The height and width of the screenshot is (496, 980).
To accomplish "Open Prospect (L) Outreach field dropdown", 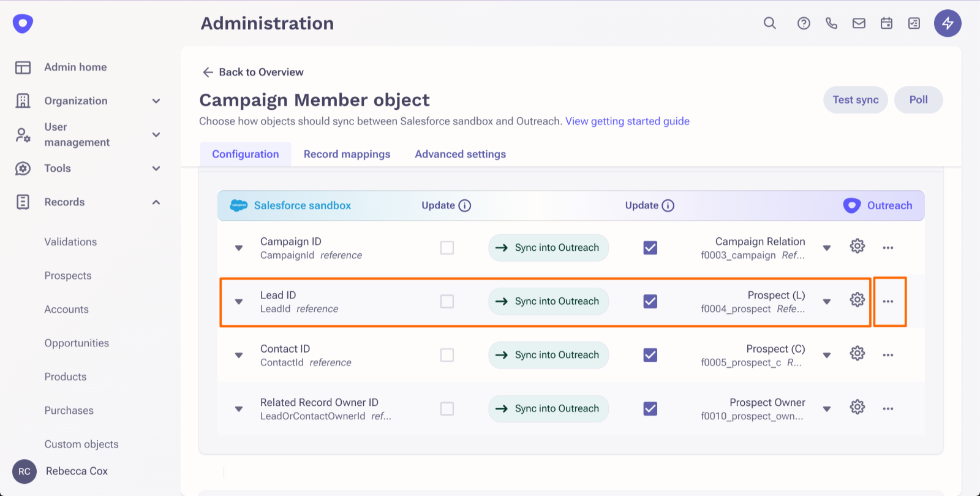I will coord(827,302).
